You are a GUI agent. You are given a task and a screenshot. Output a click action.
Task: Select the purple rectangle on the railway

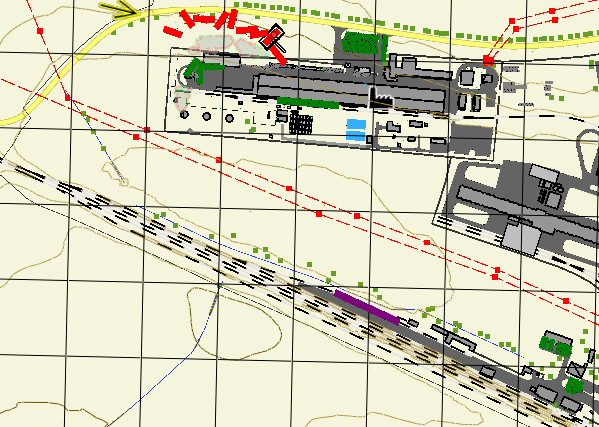(367, 307)
